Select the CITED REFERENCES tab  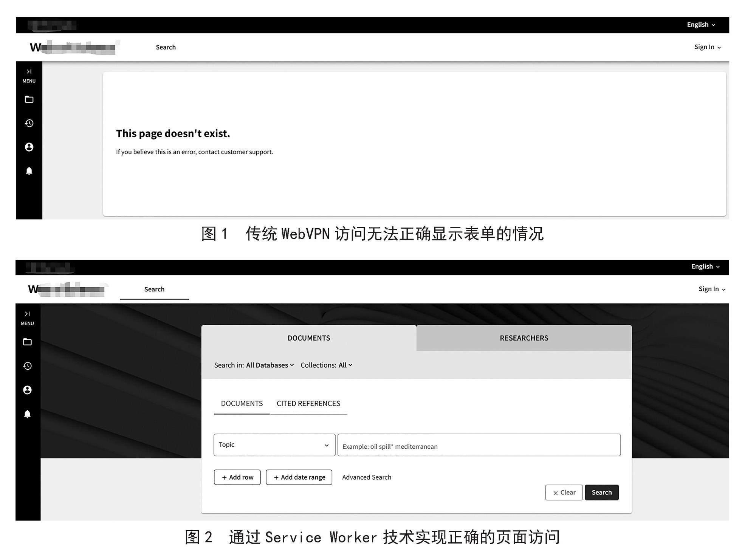(308, 403)
